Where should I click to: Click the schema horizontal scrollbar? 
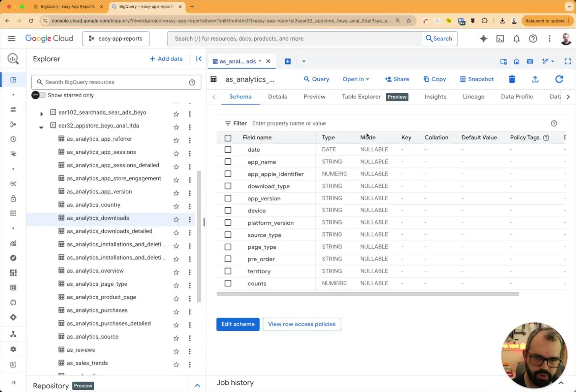[368, 294]
